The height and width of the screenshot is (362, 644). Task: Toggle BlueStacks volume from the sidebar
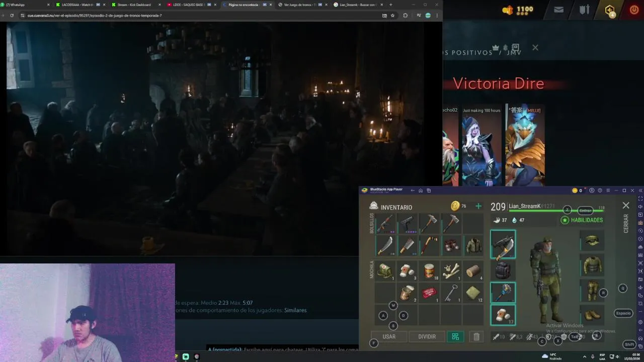[x=640, y=206]
